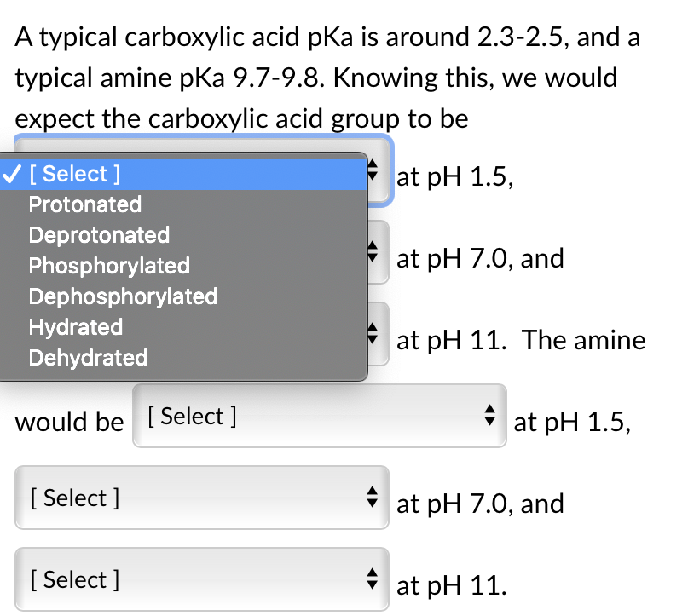Image resolution: width=688 pixels, height=616 pixels.
Task: Click the checkmarked [ Select ] entry
Action: click(74, 174)
